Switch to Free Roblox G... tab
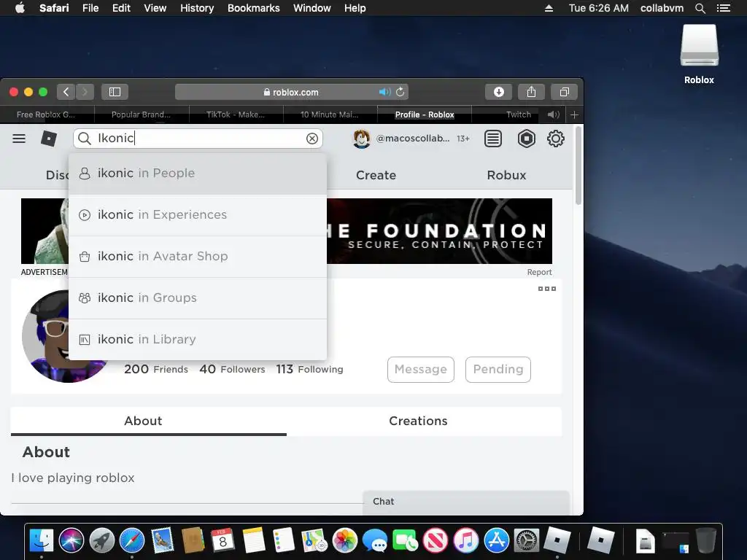This screenshot has height=560, width=747. pyautogui.click(x=46, y=114)
